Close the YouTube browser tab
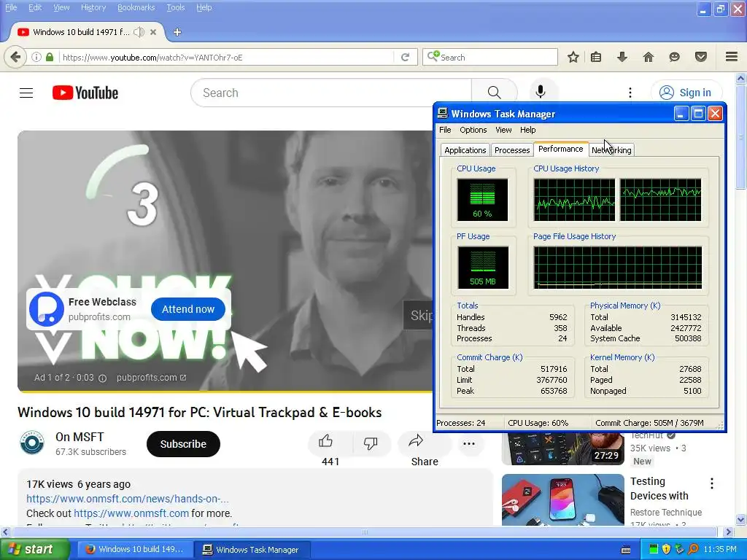Viewport: 747px width, 560px height. pyautogui.click(x=153, y=32)
